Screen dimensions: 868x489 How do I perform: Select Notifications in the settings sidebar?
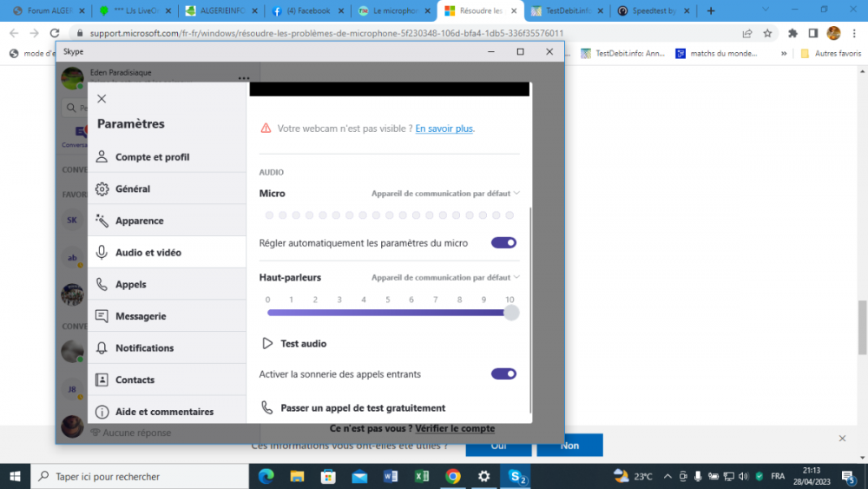[x=144, y=348]
